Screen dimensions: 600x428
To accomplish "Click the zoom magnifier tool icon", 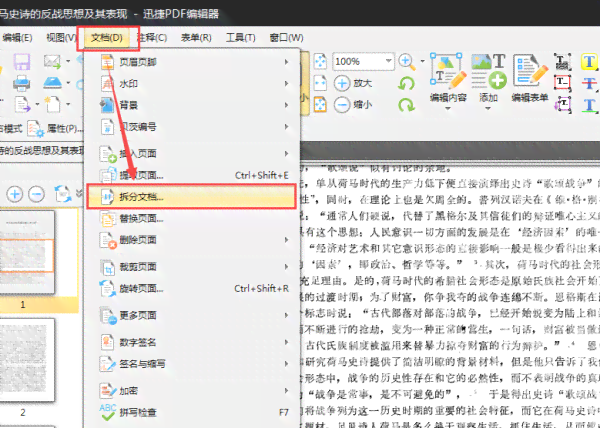I will [407, 62].
